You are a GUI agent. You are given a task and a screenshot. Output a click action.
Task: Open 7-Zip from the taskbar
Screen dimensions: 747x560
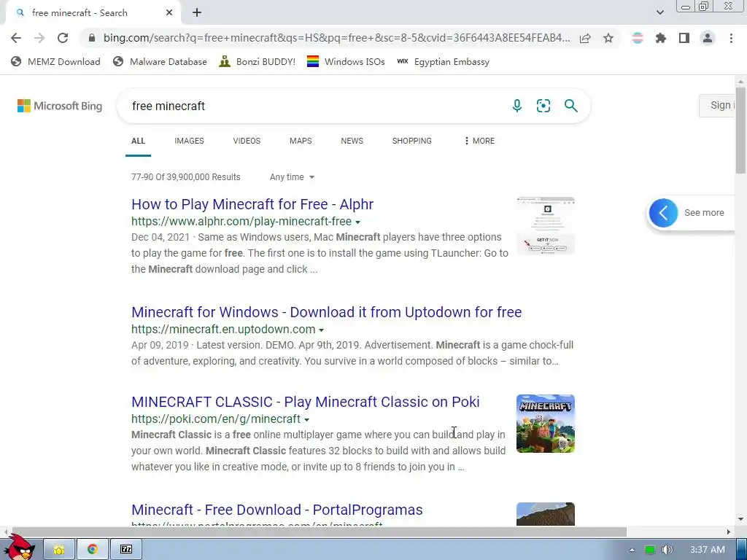[x=125, y=550]
